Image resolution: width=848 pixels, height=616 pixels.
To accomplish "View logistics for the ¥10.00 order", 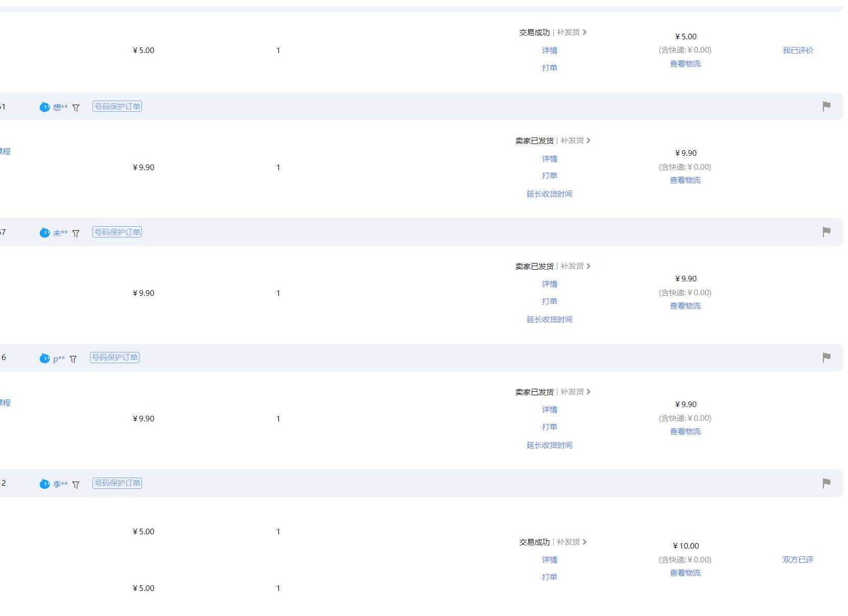I will [685, 573].
